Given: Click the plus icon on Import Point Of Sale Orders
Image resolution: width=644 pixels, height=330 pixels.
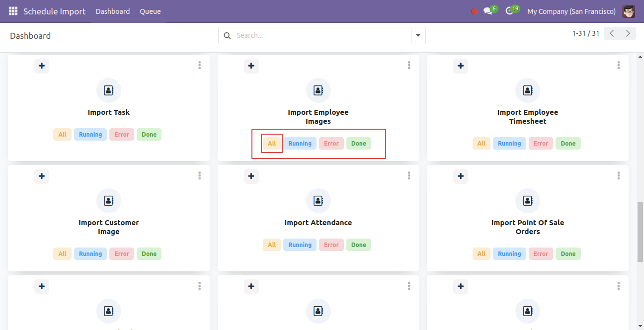Looking at the screenshot, I should [x=461, y=176].
